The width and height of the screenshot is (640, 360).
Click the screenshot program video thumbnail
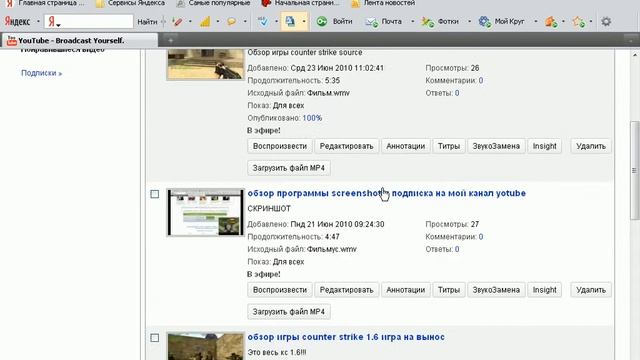coord(205,212)
